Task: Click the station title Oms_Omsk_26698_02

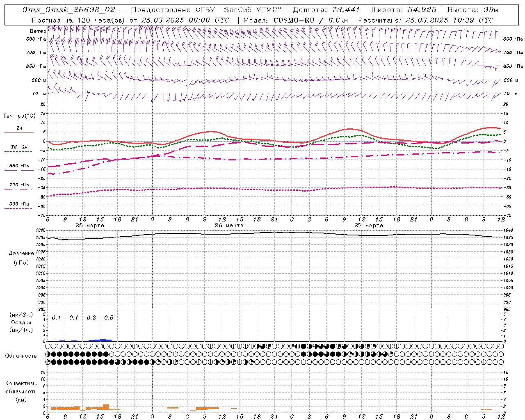Action: 69,10
